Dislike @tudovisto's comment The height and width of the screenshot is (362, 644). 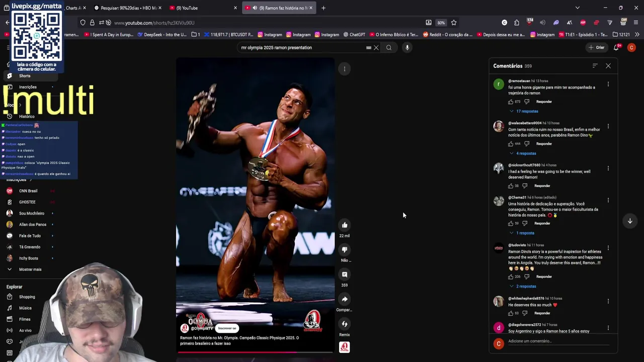(x=527, y=277)
